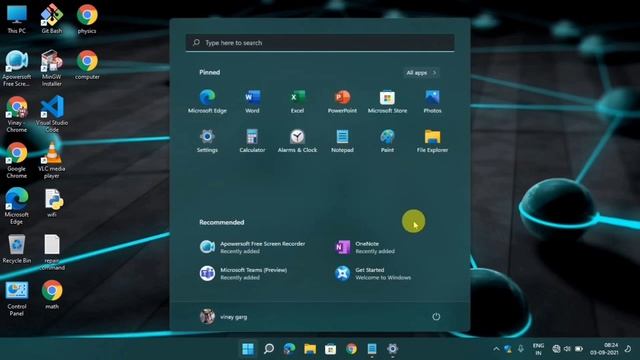Start PowerPoint from pinned apps

point(342,101)
